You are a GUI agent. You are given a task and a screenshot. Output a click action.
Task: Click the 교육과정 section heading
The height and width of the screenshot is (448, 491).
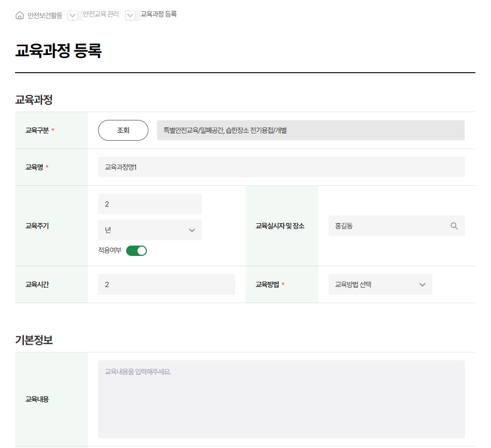click(x=34, y=100)
